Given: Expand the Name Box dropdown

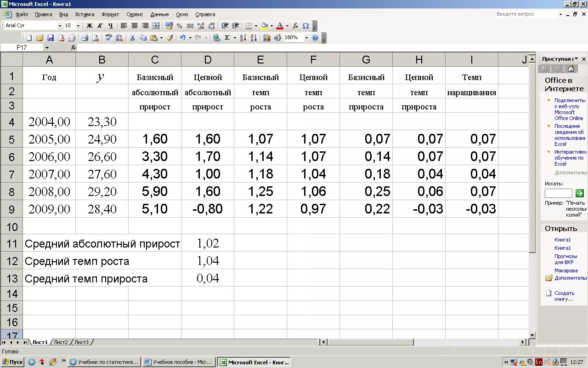Looking at the screenshot, I should pyautogui.click(x=47, y=47).
